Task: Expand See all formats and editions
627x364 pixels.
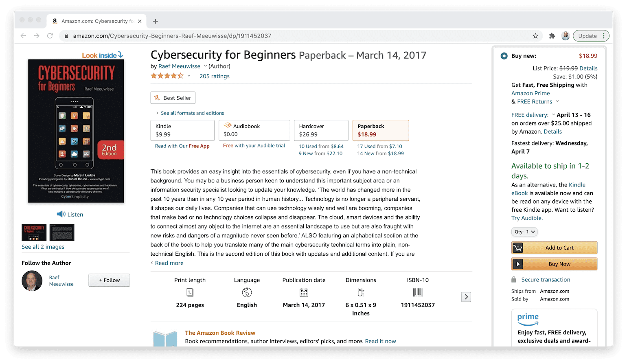Action: click(x=190, y=113)
